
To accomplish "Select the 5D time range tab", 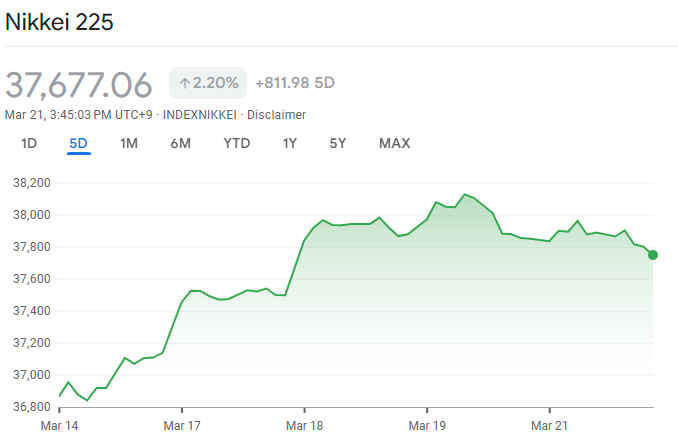I will 78,143.
